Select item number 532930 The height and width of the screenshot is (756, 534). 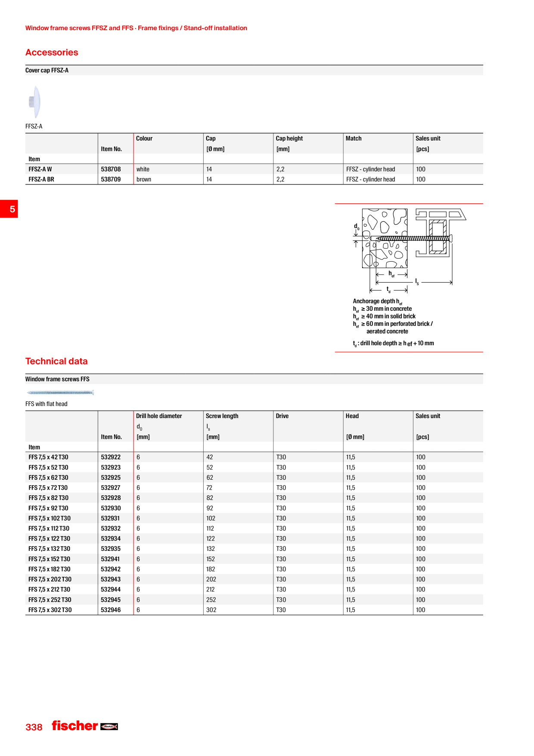point(111,508)
